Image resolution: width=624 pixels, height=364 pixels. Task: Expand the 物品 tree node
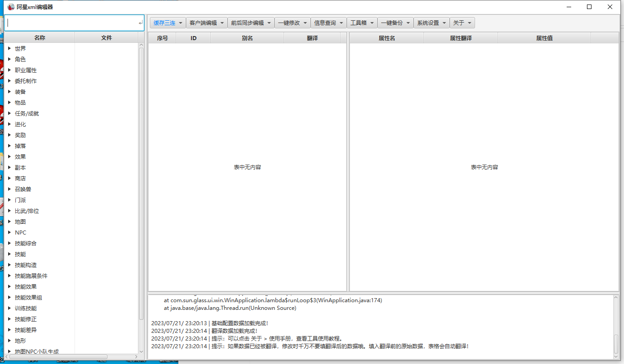tap(9, 102)
